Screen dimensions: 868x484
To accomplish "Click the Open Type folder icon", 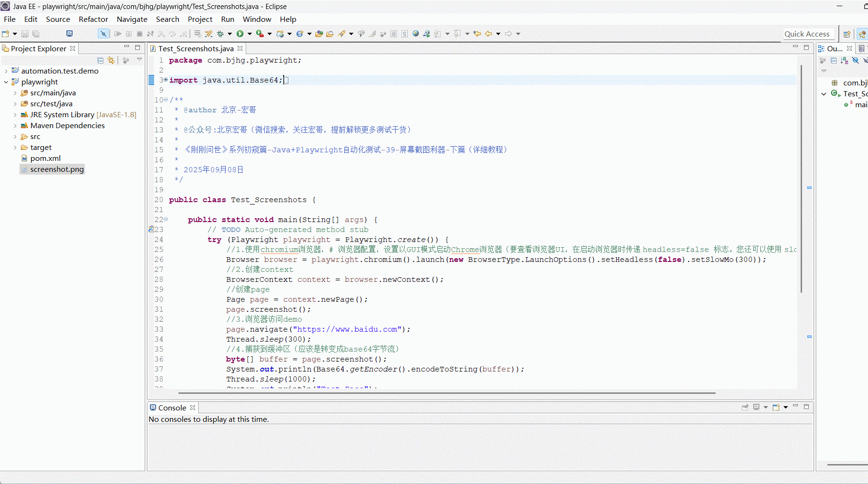I will tap(319, 34).
